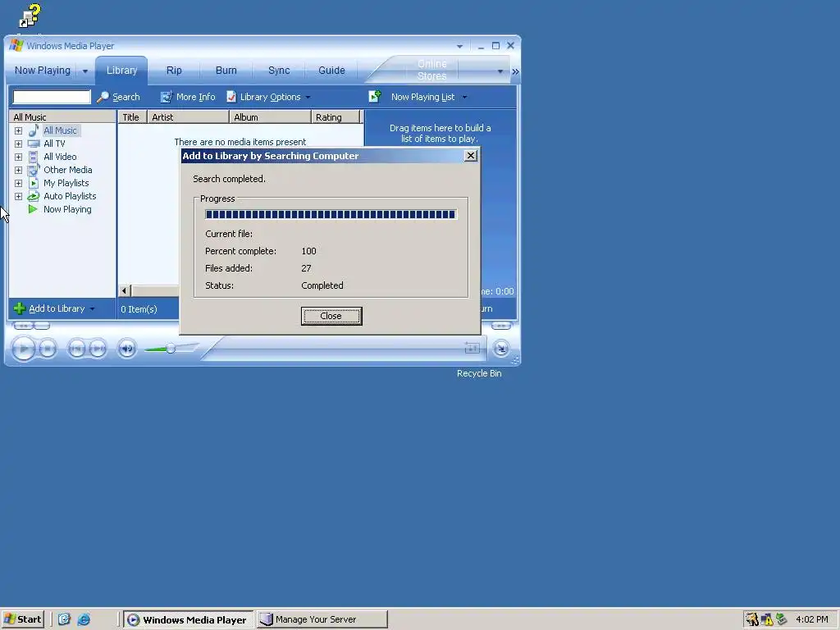Open the Add to Library menu
Viewport: 840px width, 630px height.
pos(54,308)
